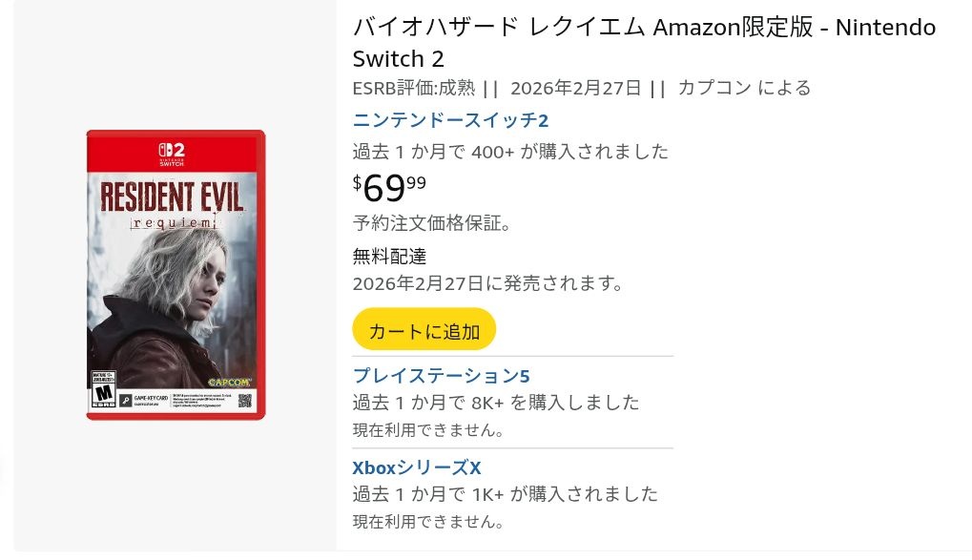972x560 pixels.
Task: Click the 予約注文価格保証 text
Action: point(431,223)
